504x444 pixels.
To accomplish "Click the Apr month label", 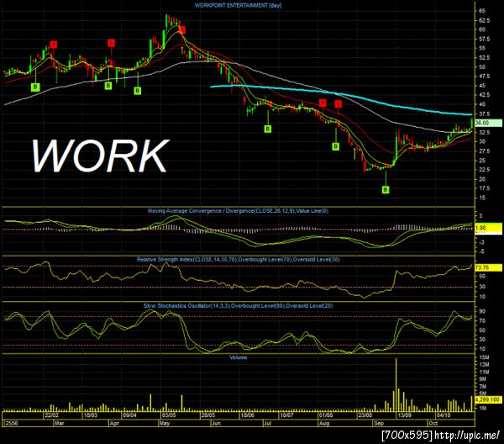I will coord(114,423).
